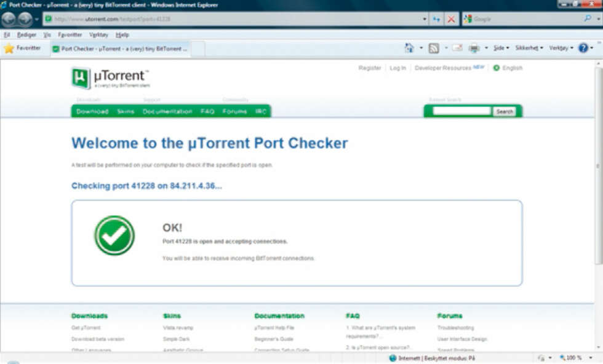Click the µTorrent logo
The width and height of the screenshot is (603, 364).
(x=111, y=78)
